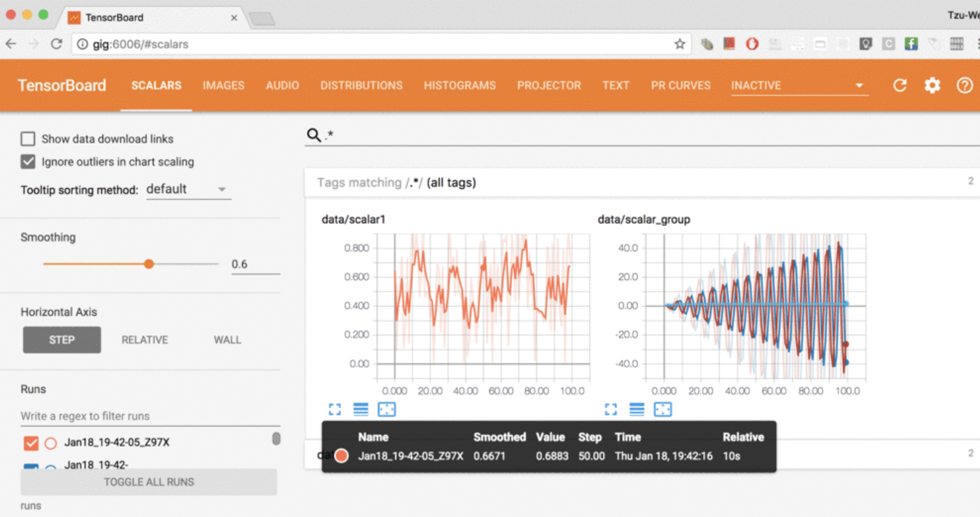The width and height of the screenshot is (980, 517).
Task: Switch to the AUDIO tab
Action: pyautogui.click(x=282, y=85)
